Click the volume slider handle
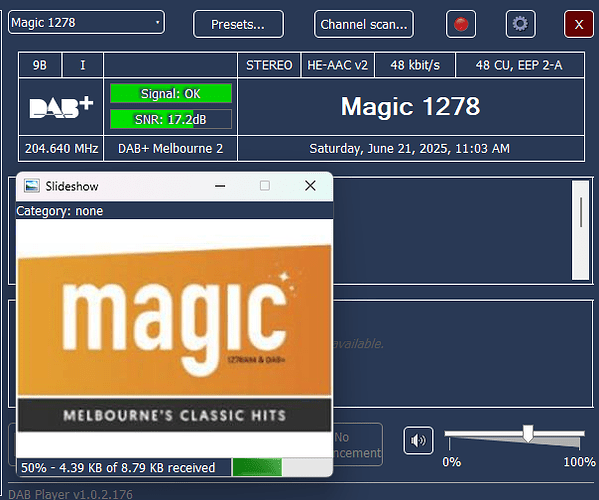Viewport: 599px width, 500px height. click(x=528, y=433)
